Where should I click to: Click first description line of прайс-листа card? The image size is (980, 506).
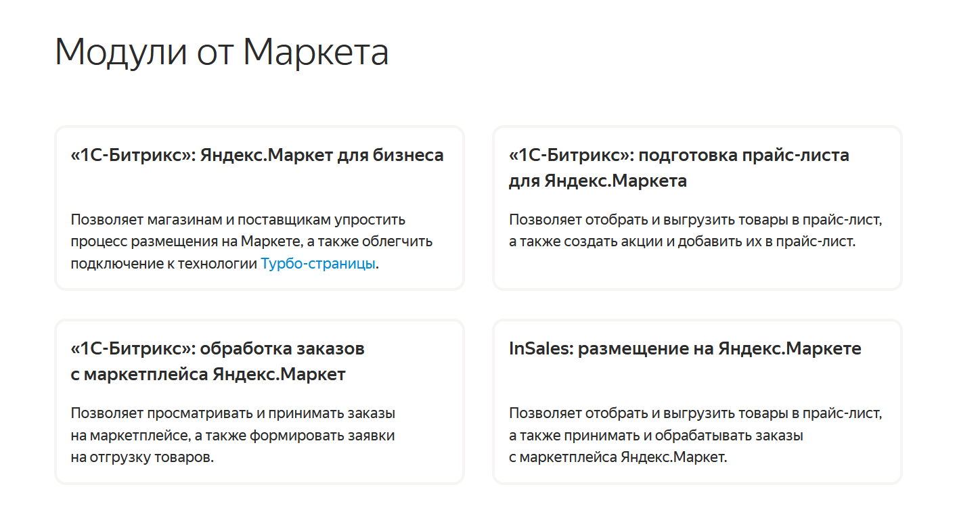click(x=696, y=220)
